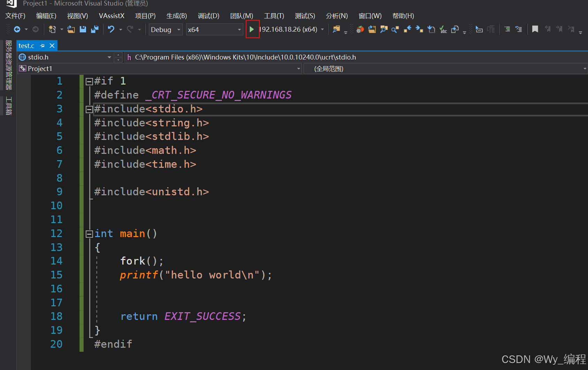Click the fork(); statement on line 14

tap(142, 261)
